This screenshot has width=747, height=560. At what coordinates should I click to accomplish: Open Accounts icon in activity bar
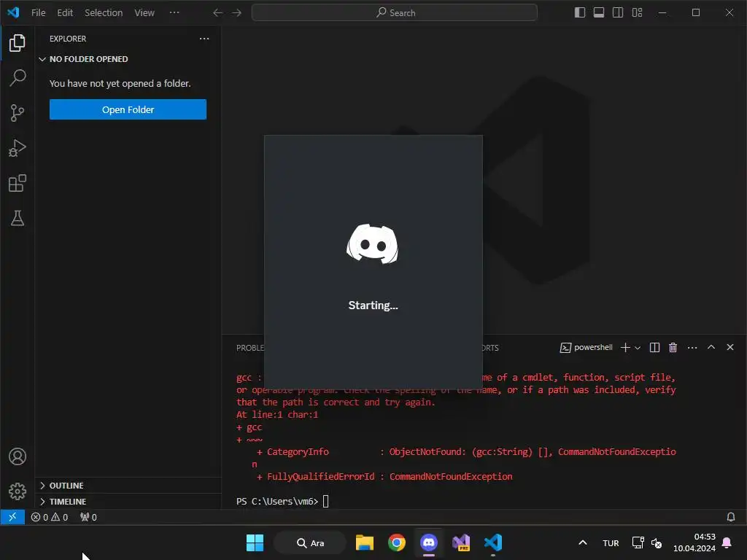(18, 456)
